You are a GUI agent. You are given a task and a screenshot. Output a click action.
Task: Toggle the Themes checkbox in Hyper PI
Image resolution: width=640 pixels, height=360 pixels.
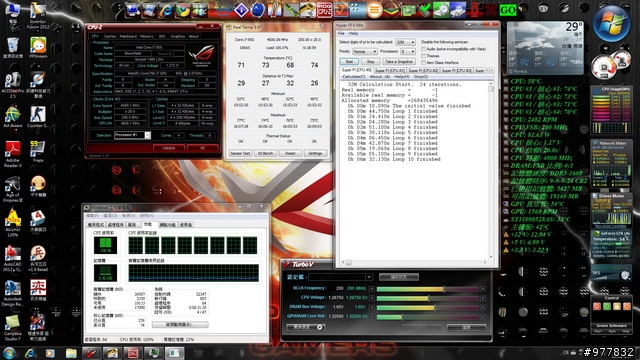424,56
